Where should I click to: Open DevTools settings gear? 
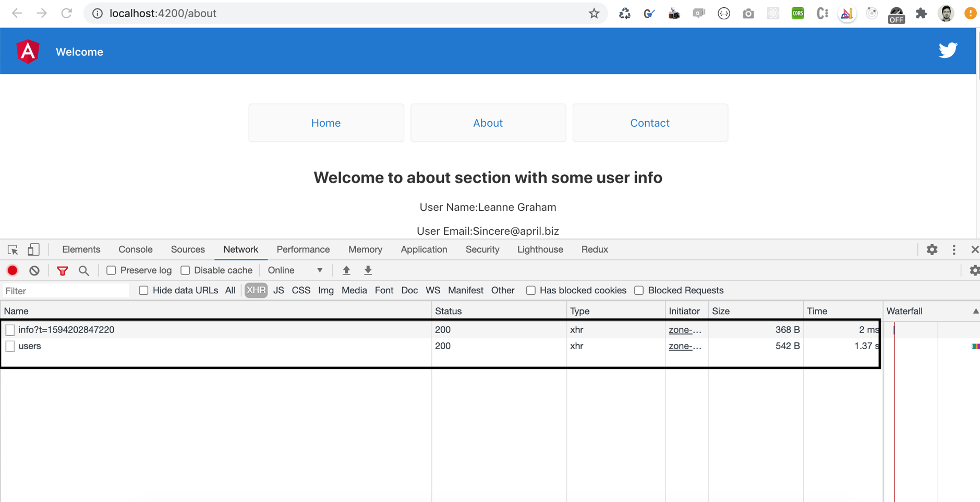(x=933, y=249)
